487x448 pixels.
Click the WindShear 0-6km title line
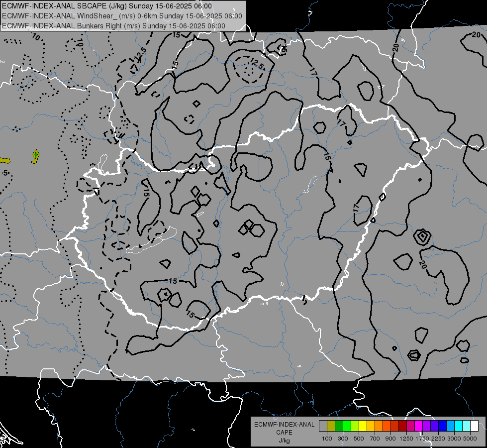[122, 16]
